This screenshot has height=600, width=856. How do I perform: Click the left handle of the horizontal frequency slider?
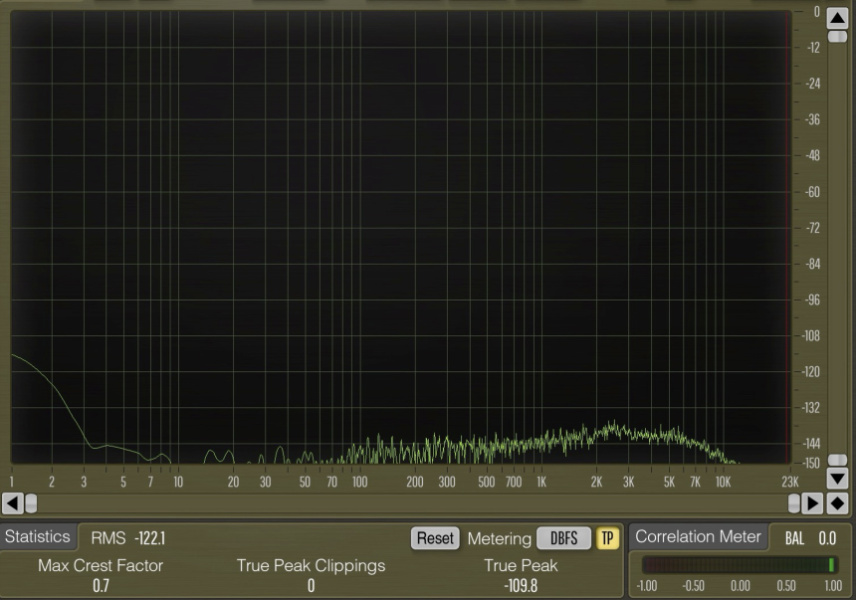[x=31, y=503]
